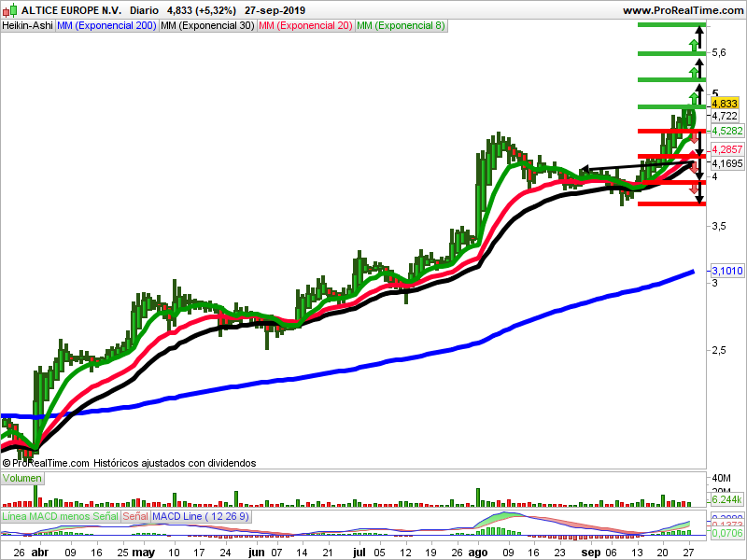Open MACD Line (12 26 9) label
This screenshot has height=560, width=747.
pos(201,516)
